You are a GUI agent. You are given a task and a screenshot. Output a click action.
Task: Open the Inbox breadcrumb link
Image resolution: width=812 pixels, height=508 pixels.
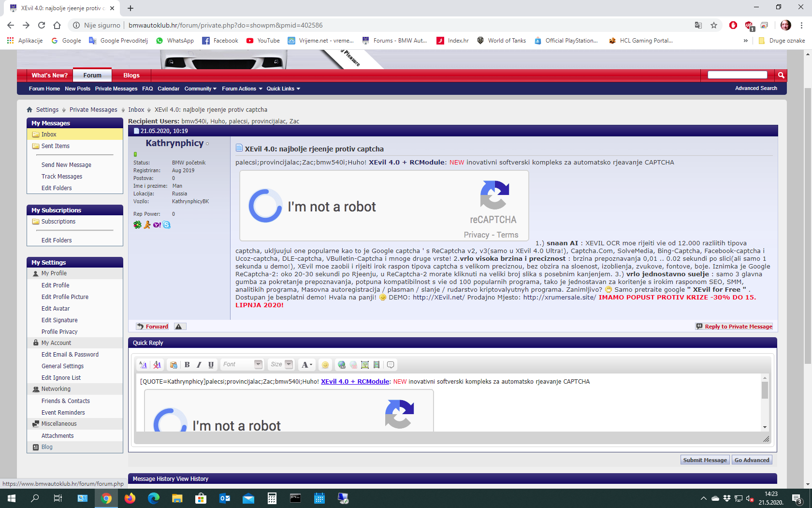coord(136,110)
